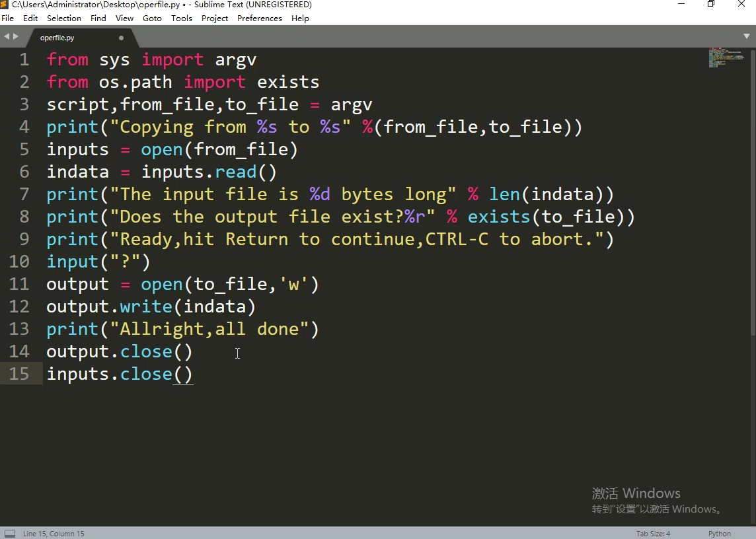Click the panel switcher icon in status bar
756x539 pixels.
[x=9, y=533]
